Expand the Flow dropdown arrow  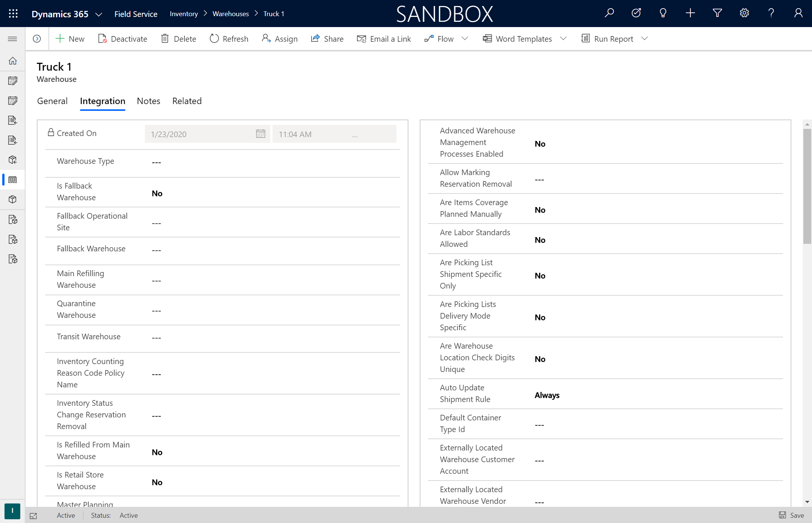(x=466, y=38)
